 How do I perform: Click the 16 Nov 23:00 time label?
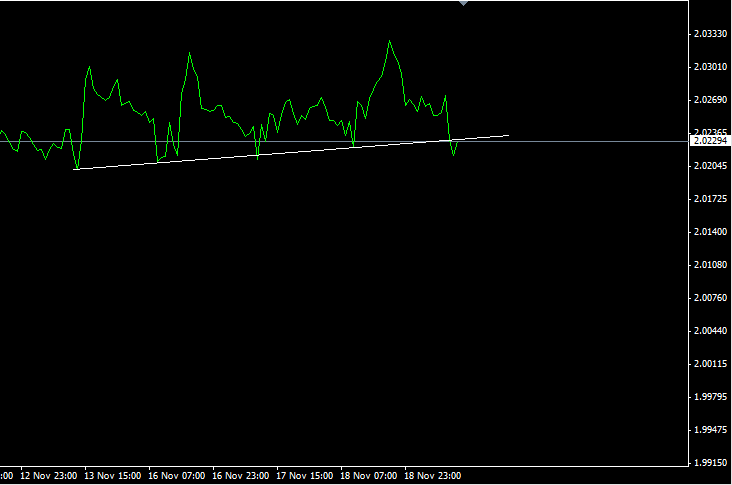pos(240,476)
